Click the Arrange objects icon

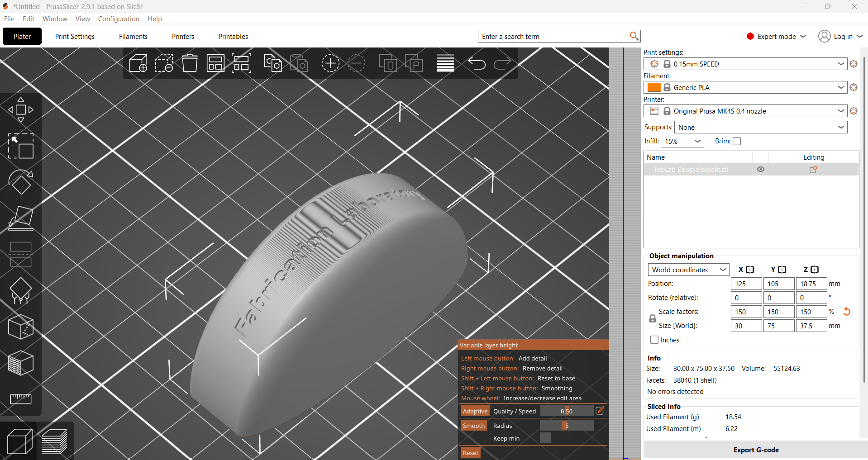215,63
